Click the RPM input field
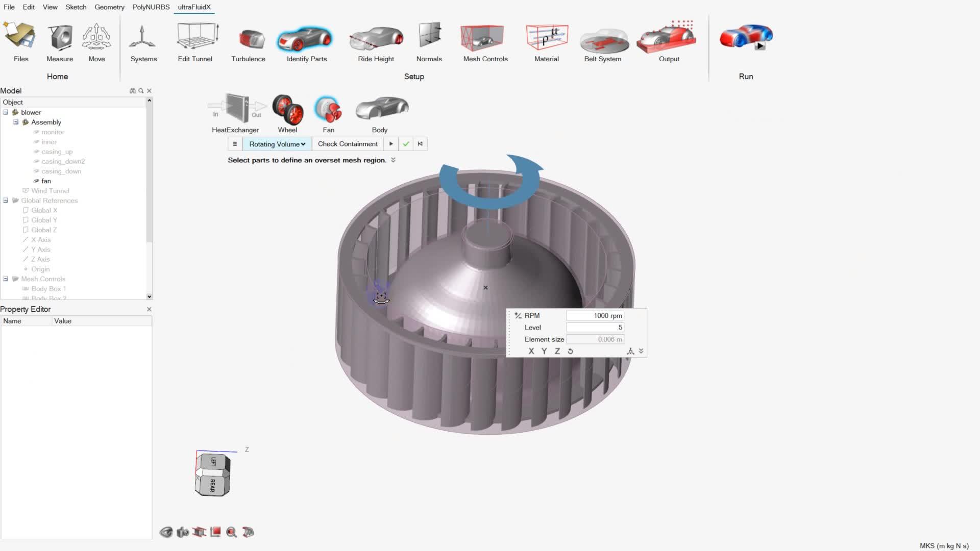The height and width of the screenshot is (551, 980). click(595, 316)
